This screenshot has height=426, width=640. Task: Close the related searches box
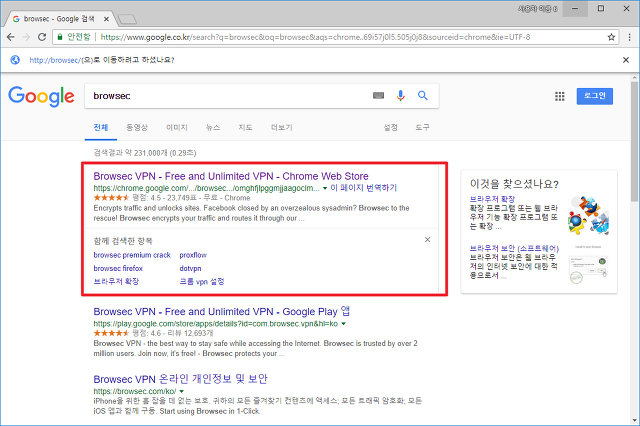[427, 240]
